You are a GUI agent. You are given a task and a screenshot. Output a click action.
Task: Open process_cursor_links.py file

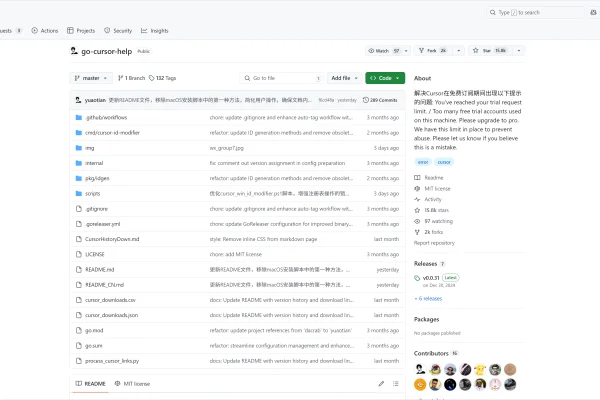(x=112, y=361)
